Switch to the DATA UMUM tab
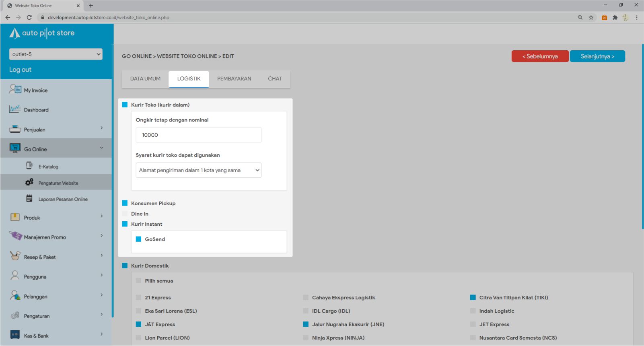 pos(145,79)
